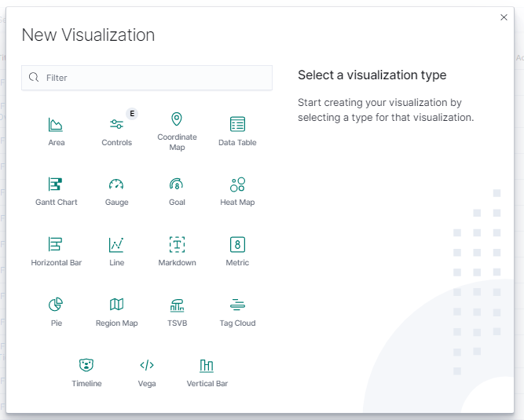
Task: Pick the Vertical Bar icon
Action: coord(207,366)
